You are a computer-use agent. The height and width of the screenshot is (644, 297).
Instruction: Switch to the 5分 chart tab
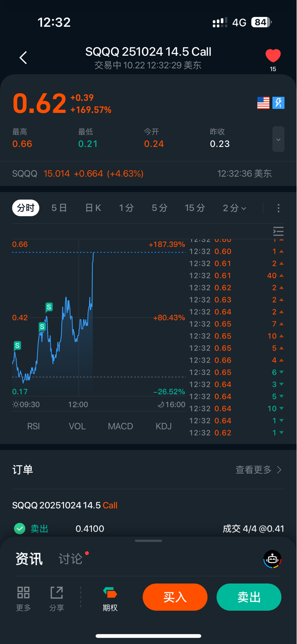[x=160, y=208]
